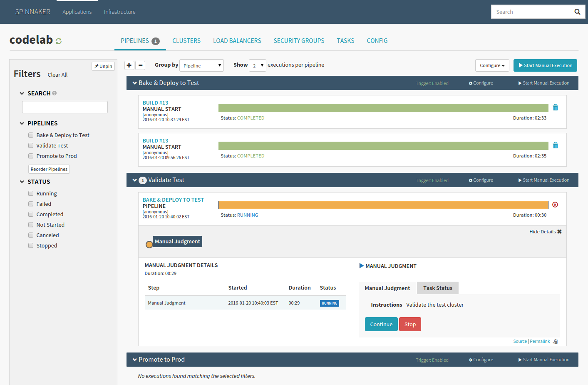Open the Applications menu

click(77, 12)
